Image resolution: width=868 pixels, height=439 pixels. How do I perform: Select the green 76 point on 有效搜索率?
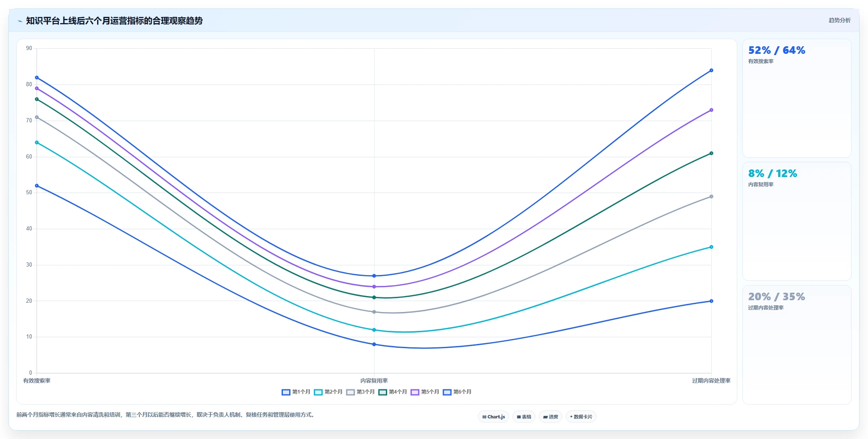tap(37, 99)
